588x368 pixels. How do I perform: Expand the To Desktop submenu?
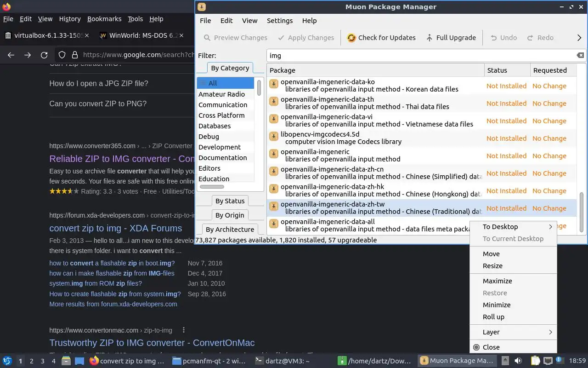click(513, 227)
